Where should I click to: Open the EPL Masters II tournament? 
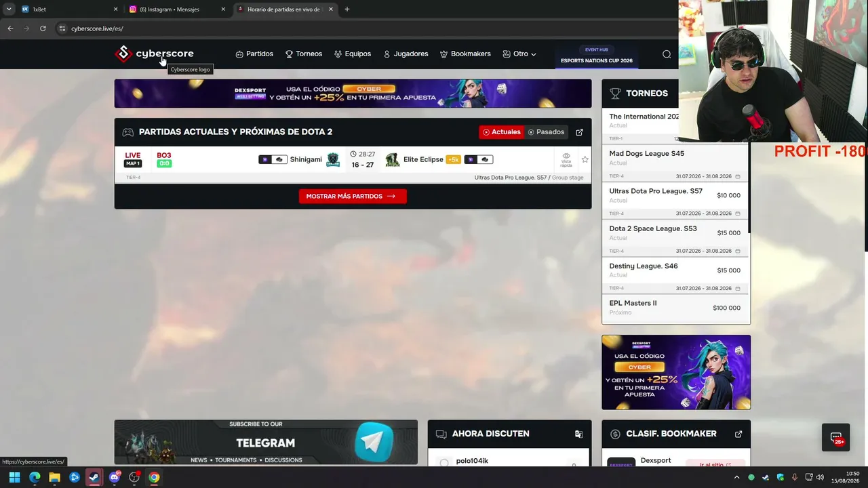pyautogui.click(x=676, y=308)
